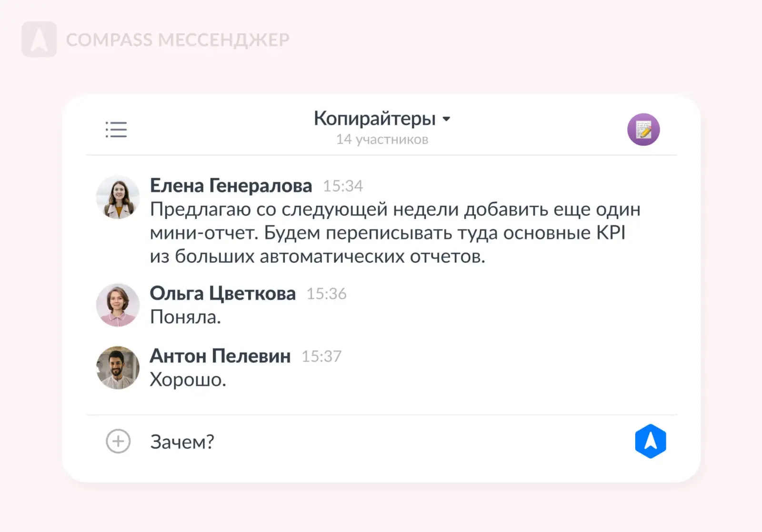Open the 14 участников members list

point(382,140)
